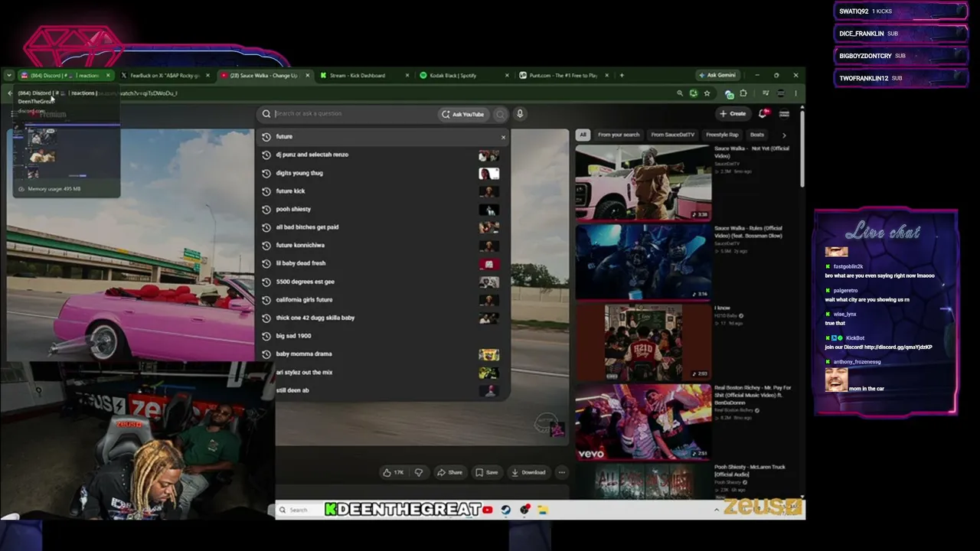The height and width of the screenshot is (551, 980).
Task: Click the Ask YouTube button
Action: click(462, 114)
